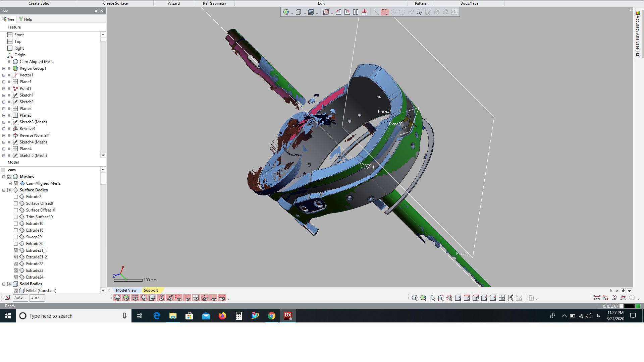The image size is (644, 362).
Task: Switch to the Support tab
Action: 151,290
